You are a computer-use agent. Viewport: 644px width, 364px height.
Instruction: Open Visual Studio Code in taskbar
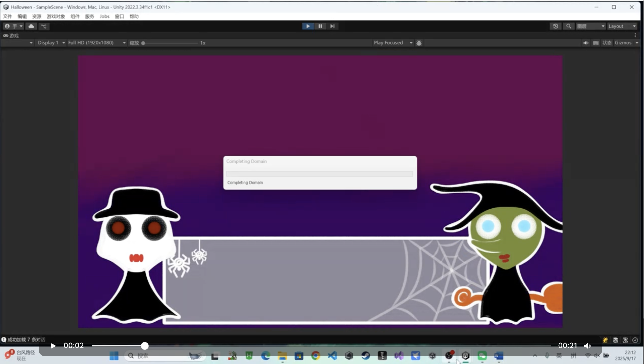[332, 356]
